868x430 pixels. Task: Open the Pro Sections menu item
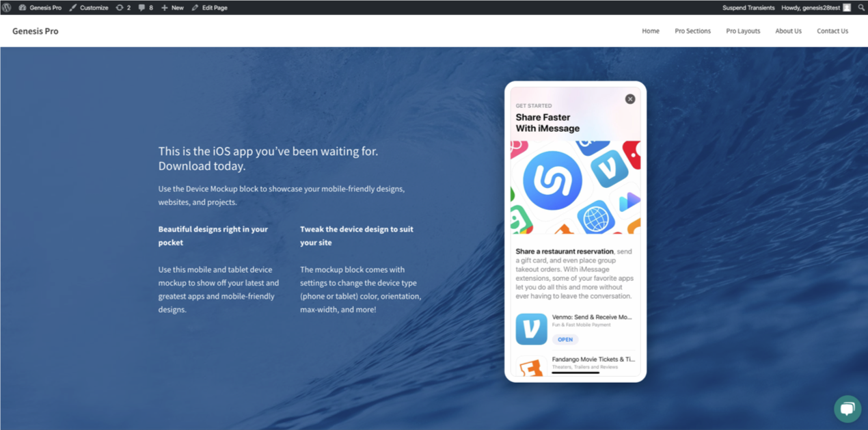click(692, 31)
